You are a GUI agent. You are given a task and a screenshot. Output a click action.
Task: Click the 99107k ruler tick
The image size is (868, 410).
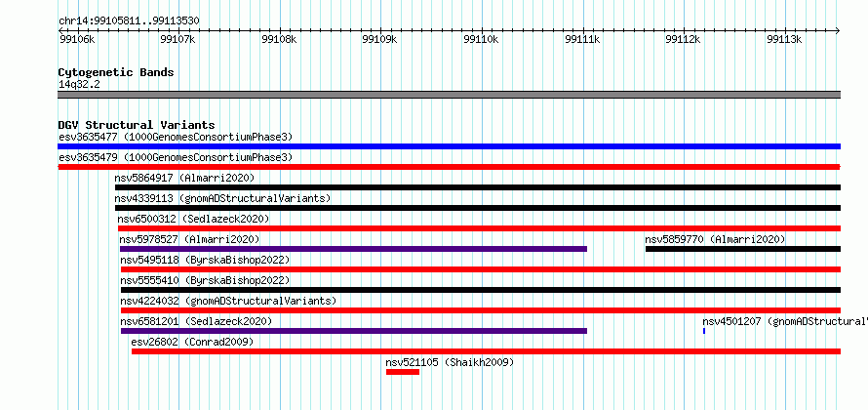point(178,39)
